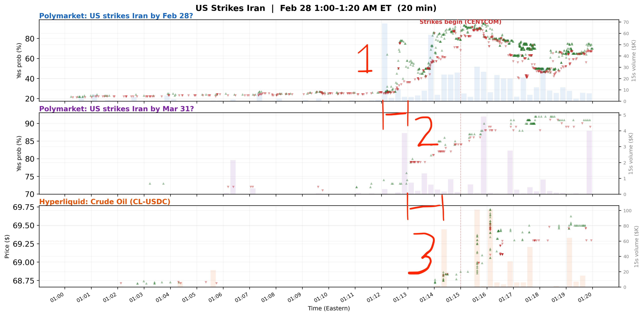Click the 'Hyperliquid: Crude Oil (CL-USDC)' subplot title
Screen dimensions: 644x316
pyautogui.click(x=105, y=202)
